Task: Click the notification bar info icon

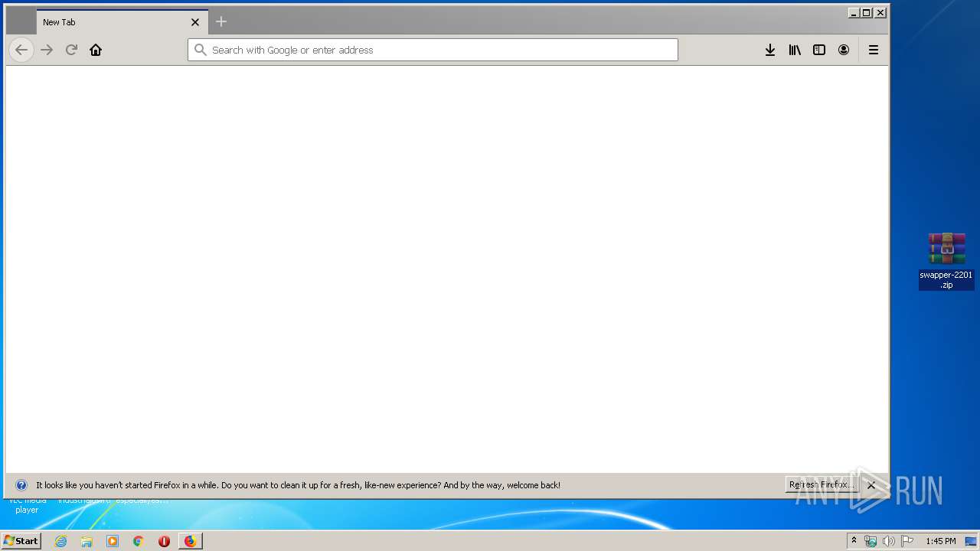Action: [x=21, y=485]
